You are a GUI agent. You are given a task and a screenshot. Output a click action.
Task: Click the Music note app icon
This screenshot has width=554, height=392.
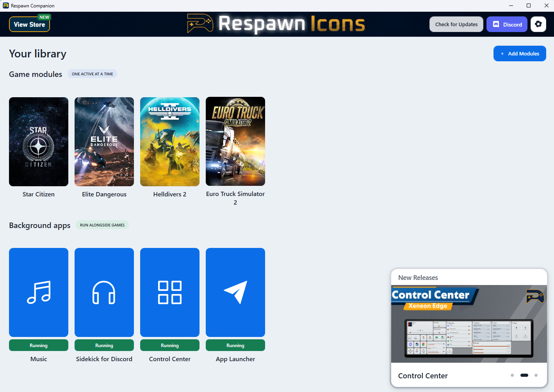[39, 292]
